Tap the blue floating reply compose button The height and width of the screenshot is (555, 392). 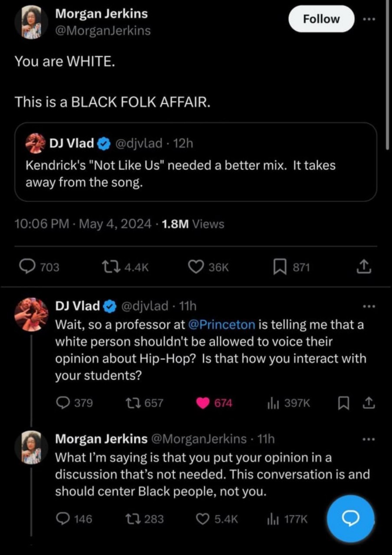pos(350,519)
